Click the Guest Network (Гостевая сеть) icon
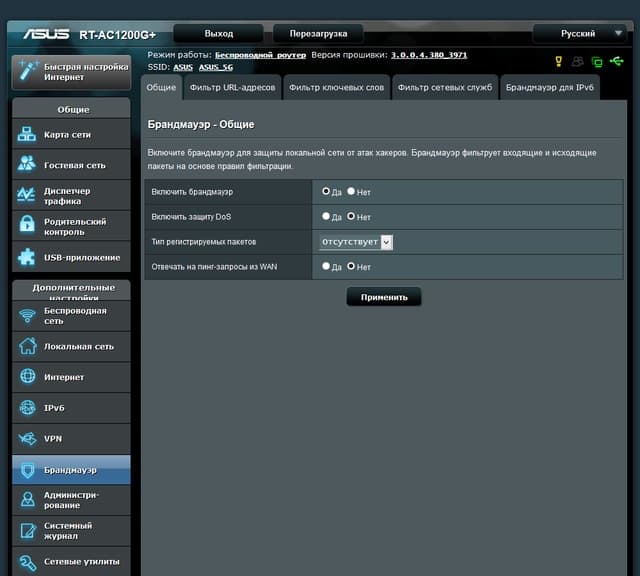This screenshot has height=576, width=640. [x=27, y=163]
